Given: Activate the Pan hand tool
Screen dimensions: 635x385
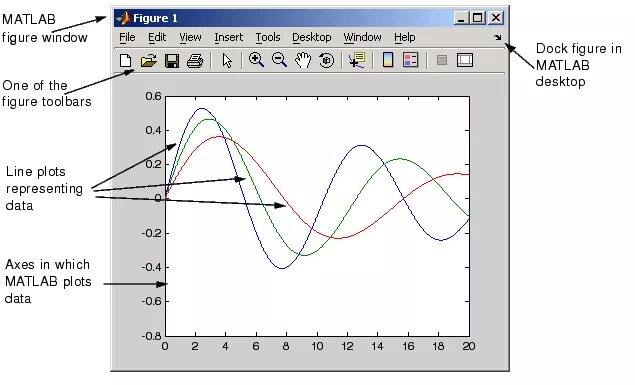Looking at the screenshot, I should tap(303, 60).
